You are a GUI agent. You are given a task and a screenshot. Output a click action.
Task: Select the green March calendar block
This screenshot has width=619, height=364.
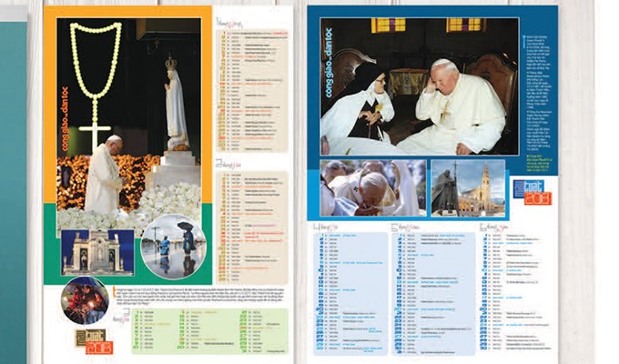click(x=210, y=331)
